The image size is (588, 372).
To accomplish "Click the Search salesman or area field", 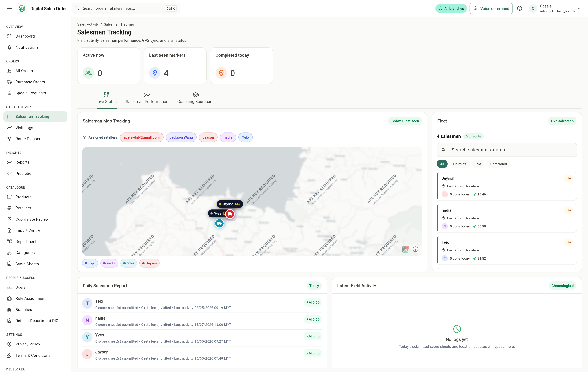I will click(507, 150).
